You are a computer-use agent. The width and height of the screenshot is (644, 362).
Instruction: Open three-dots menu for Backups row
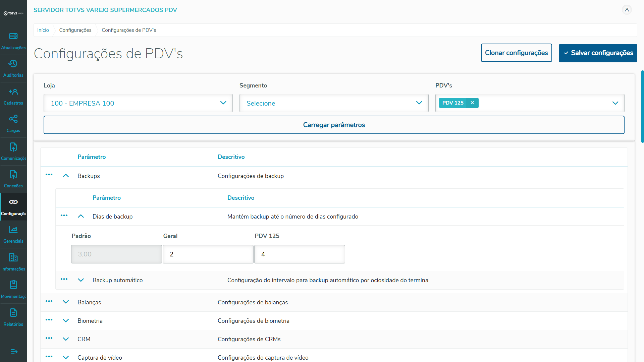tap(49, 175)
